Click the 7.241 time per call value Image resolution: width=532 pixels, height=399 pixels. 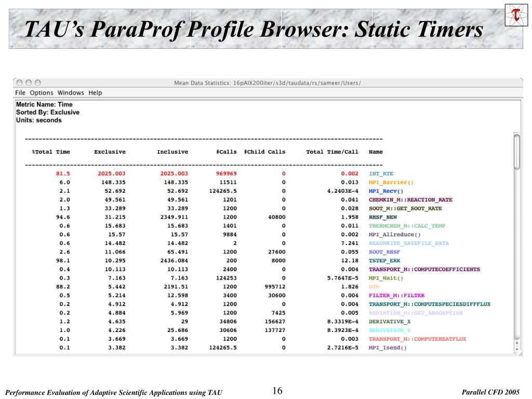coord(350,243)
